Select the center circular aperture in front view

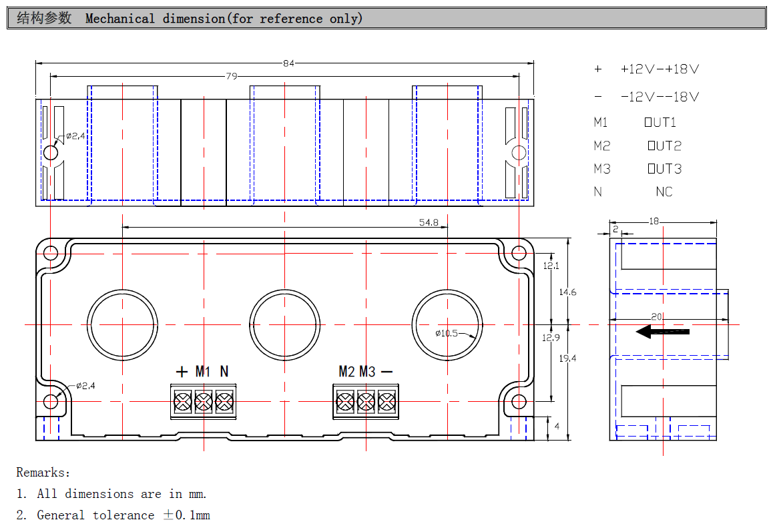coord(284,325)
